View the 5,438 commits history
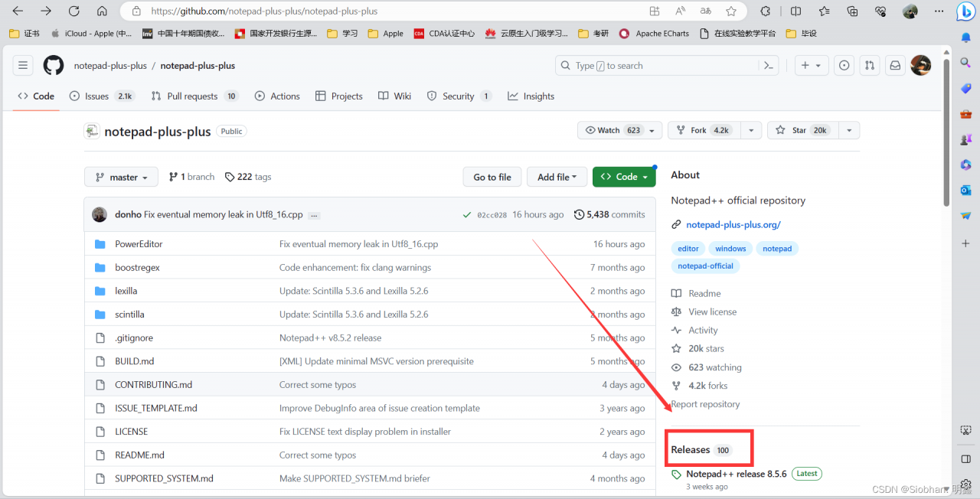This screenshot has width=980, height=499. pos(609,215)
